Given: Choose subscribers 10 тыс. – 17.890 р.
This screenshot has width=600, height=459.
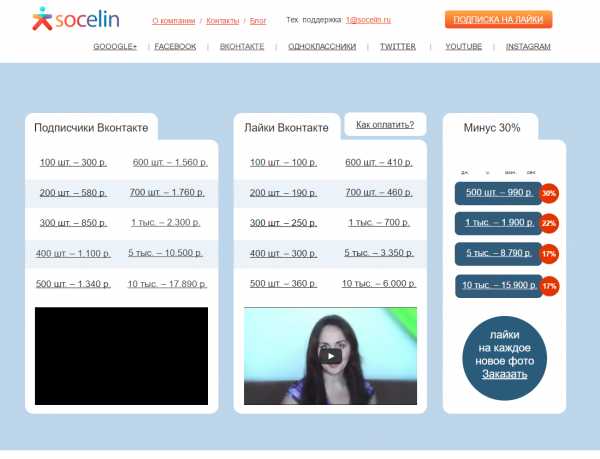Looking at the screenshot, I should tap(167, 284).
